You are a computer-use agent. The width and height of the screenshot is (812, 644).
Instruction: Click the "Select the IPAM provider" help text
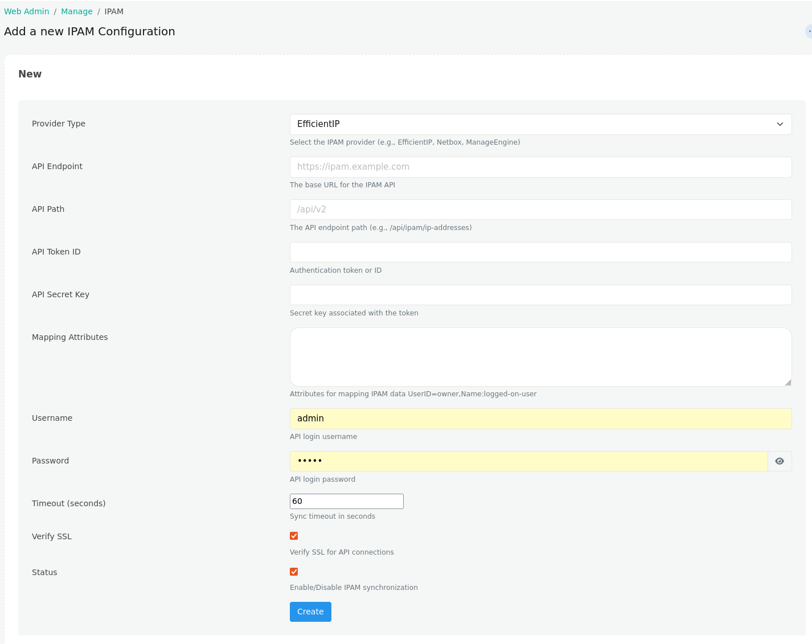(405, 142)
